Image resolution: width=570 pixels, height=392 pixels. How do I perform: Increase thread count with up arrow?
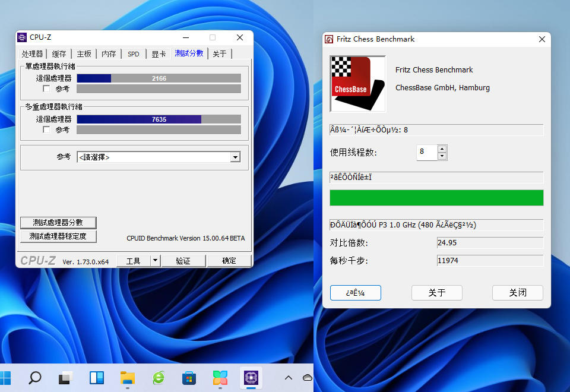point(442,148)
